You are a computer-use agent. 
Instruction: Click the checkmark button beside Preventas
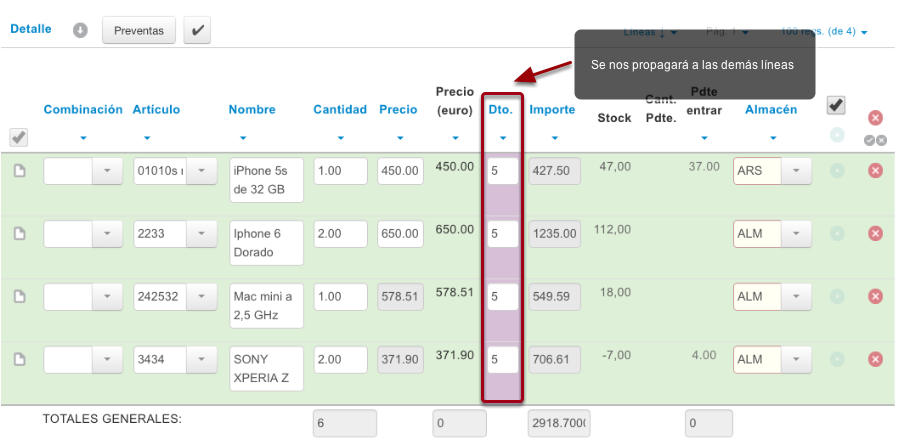[197, 30]
